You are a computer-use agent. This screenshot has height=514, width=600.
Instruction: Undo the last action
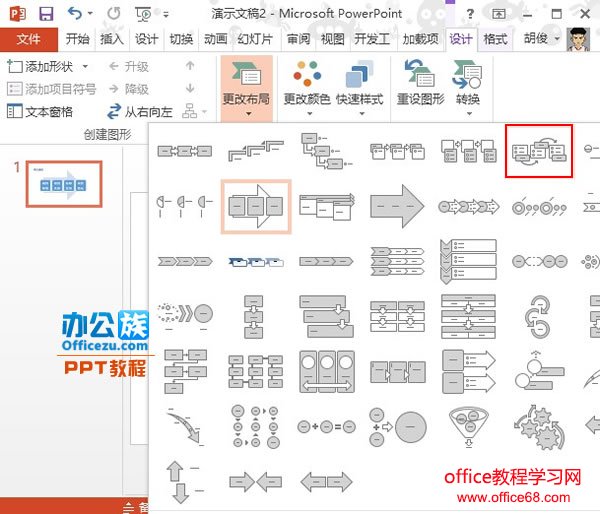(75, 14)
